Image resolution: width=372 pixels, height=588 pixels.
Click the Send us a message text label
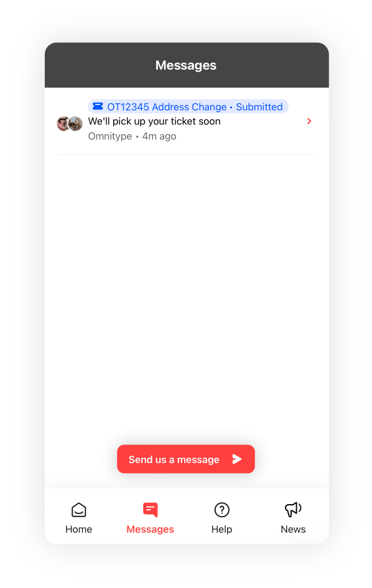(174, 459)
